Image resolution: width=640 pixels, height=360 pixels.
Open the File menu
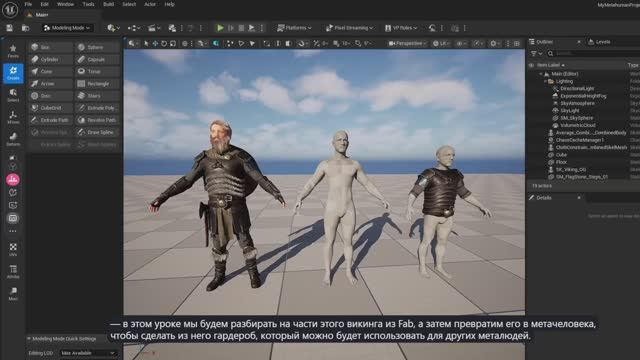click(28, 4)
